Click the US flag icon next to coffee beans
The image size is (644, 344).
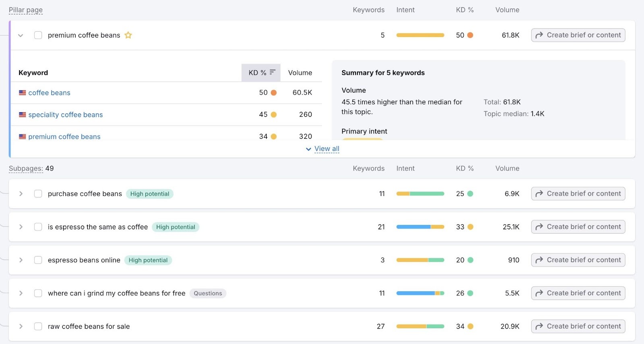click(23, 93)
